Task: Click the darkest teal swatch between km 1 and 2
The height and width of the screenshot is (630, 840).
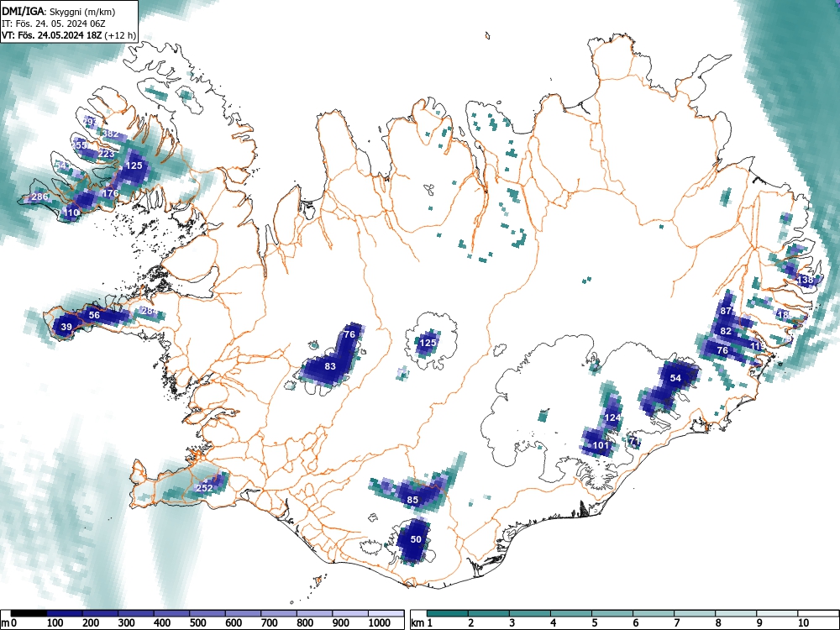Action: [x=448, y=613]
